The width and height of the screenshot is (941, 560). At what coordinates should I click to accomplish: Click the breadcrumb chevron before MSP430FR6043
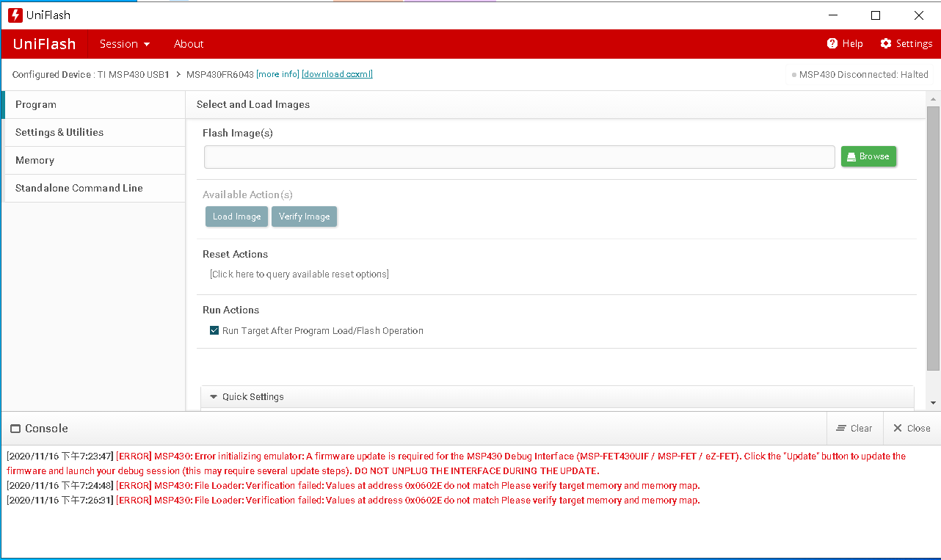click(x=178, y=74)
